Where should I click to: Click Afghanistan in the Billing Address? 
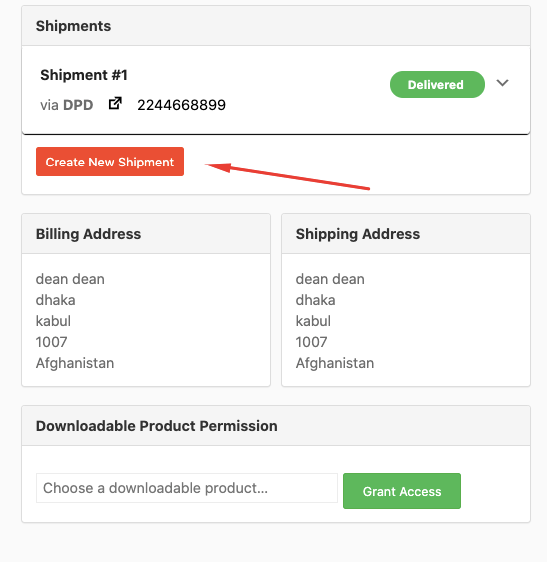[x=75, y=363]
